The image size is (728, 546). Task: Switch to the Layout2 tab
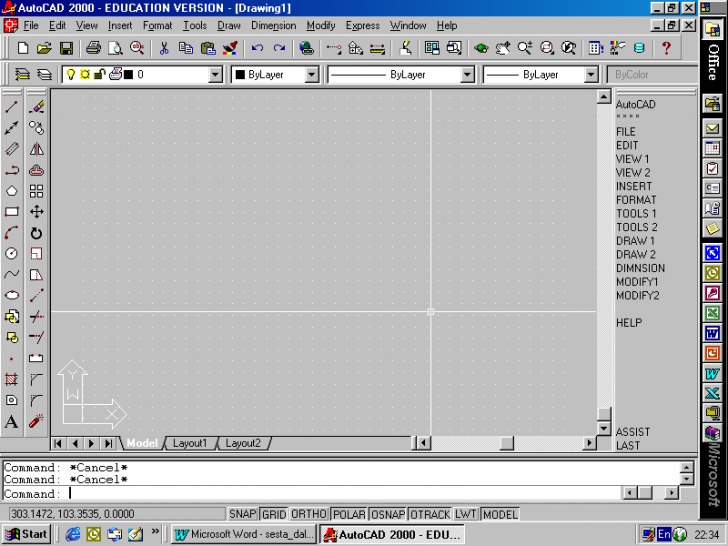pyautogui.click(x=243, y=443)
